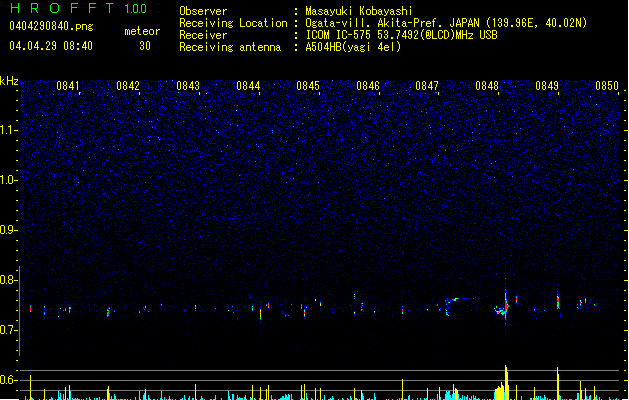Image resolution: width=629 pixels, height=400 pixels.
Task: Click the yellow power spike at 0849
Action: (x=558, y=383)
